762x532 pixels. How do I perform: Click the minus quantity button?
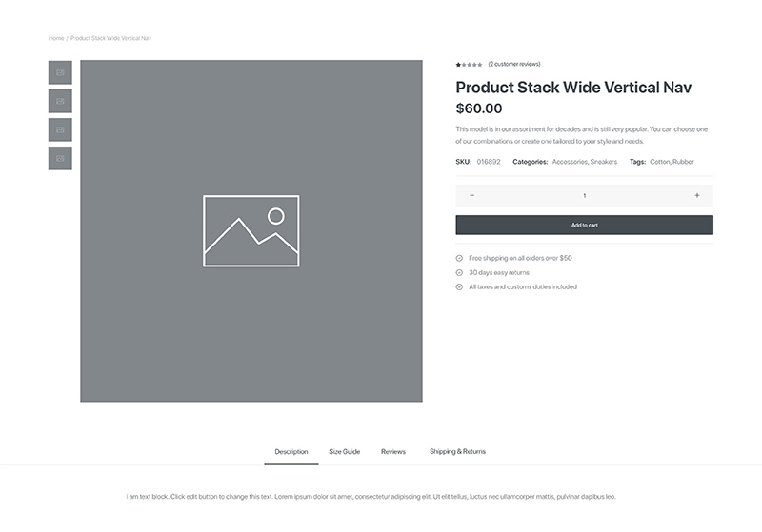[x=471, y=196]
